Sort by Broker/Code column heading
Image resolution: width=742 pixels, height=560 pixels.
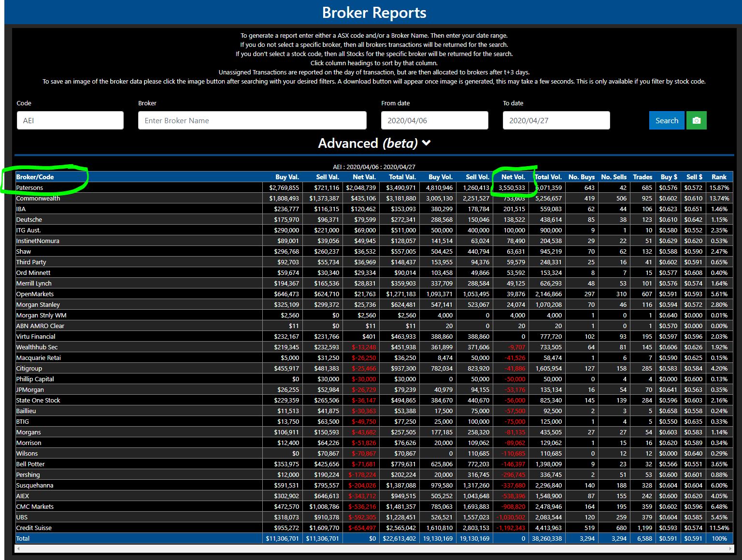coord(35,177)
